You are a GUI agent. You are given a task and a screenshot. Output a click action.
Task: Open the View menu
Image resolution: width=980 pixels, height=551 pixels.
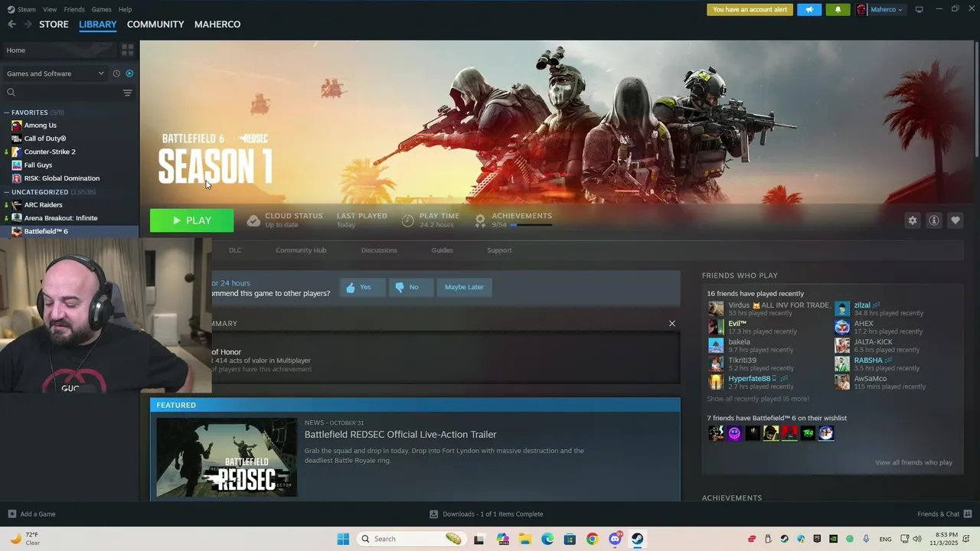click(50, 9)
